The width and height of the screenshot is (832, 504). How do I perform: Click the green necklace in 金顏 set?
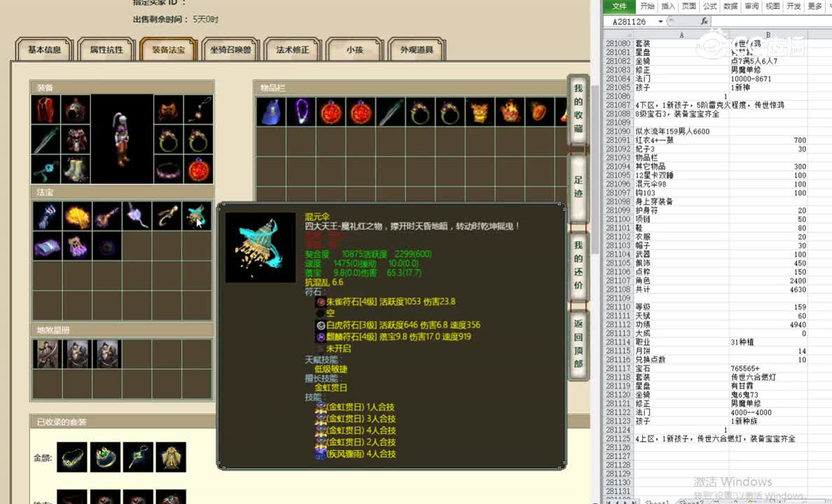pos(71,457)
